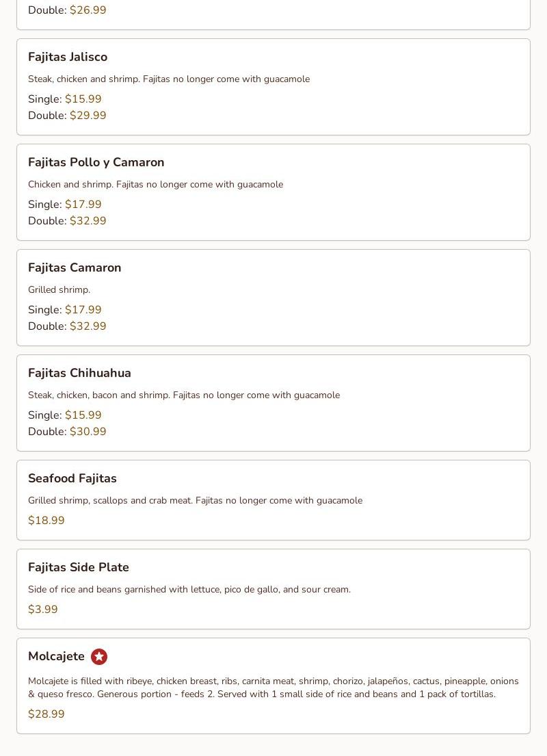Open the Fajitas Camaron item

pyautogui.click(x=273, y=298)
